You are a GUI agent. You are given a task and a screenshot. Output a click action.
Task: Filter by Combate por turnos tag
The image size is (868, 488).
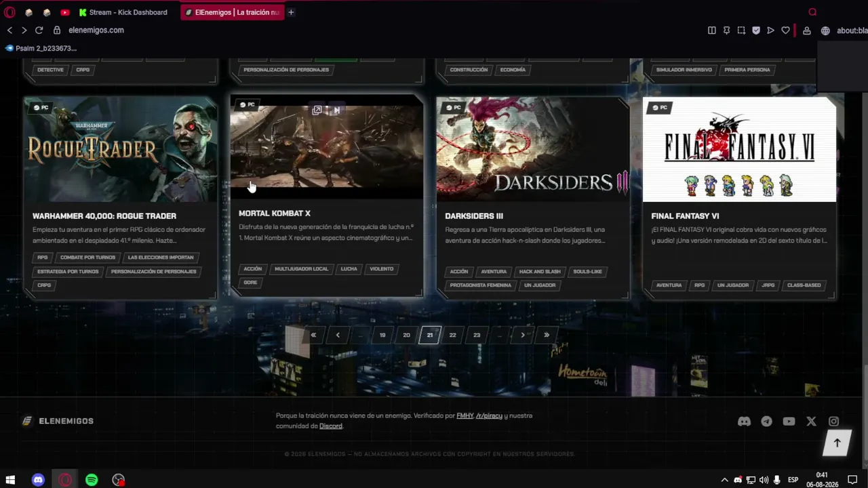tap(87, 258)
